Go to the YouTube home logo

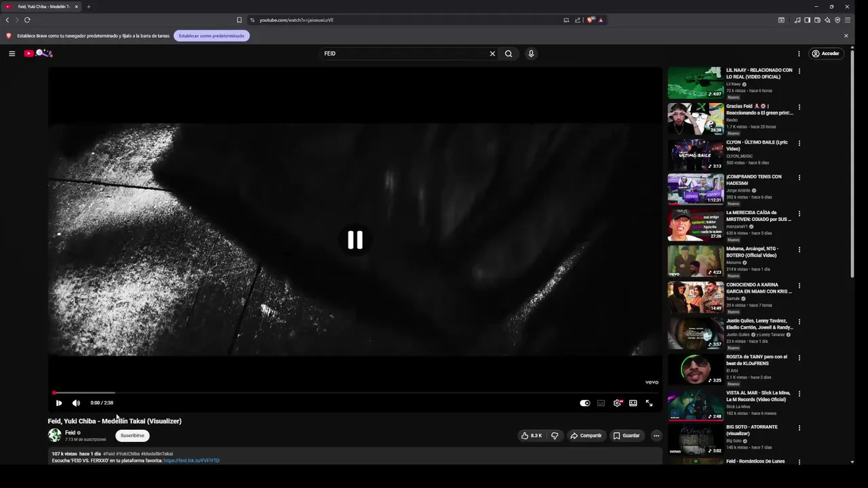coord(38,54)
